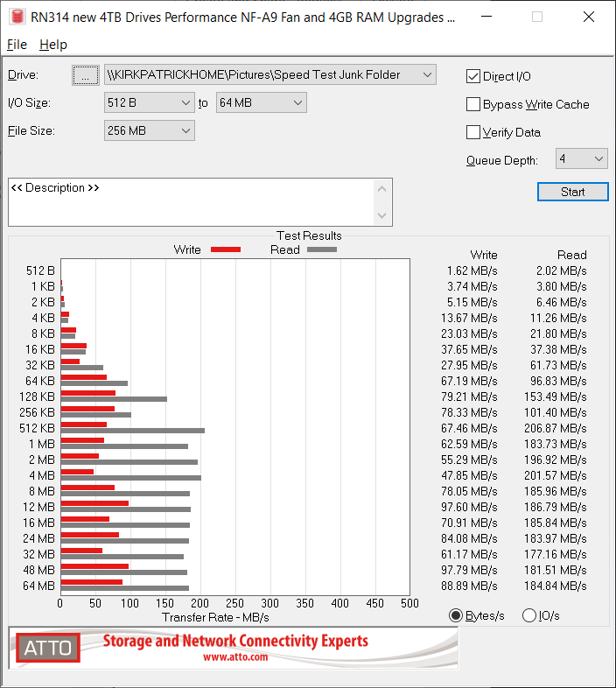The image size is (616, 688).
Task: Click the ATTO disk icon in title bar
Action: tap(17, 17)
